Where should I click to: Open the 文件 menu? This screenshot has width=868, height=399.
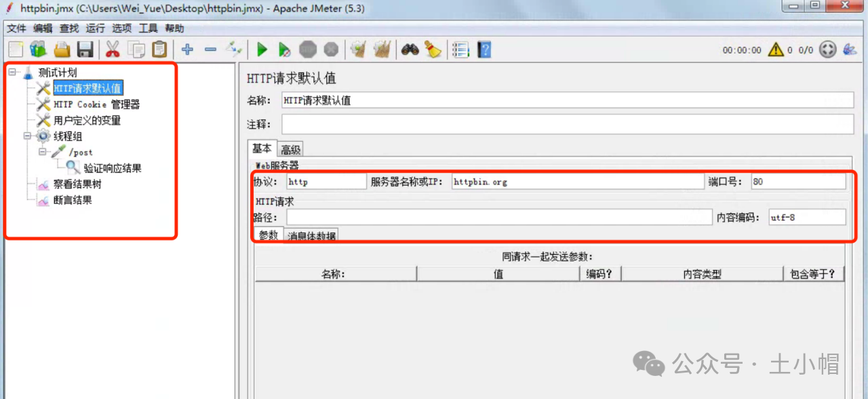(x=16, y=28)
